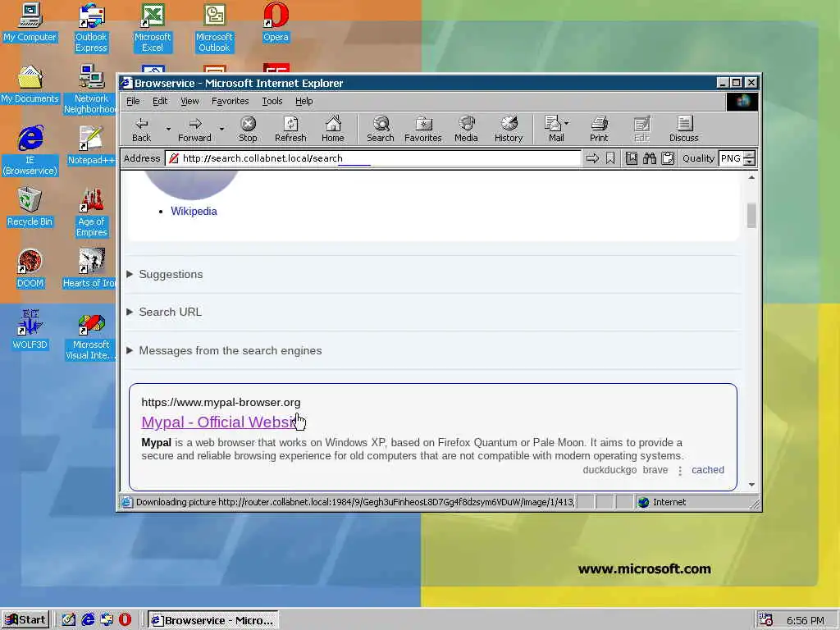Viewport: 840px width, 630px height.
Task: Open the Favorites menu
Action: pyautogui.click(x=230, y=101)
